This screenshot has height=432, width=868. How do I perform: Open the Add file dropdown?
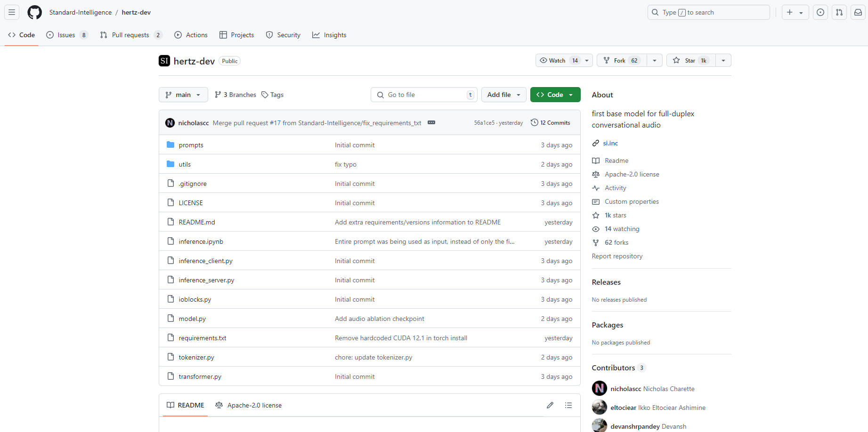pyautogui.click(x=503, y=95)
